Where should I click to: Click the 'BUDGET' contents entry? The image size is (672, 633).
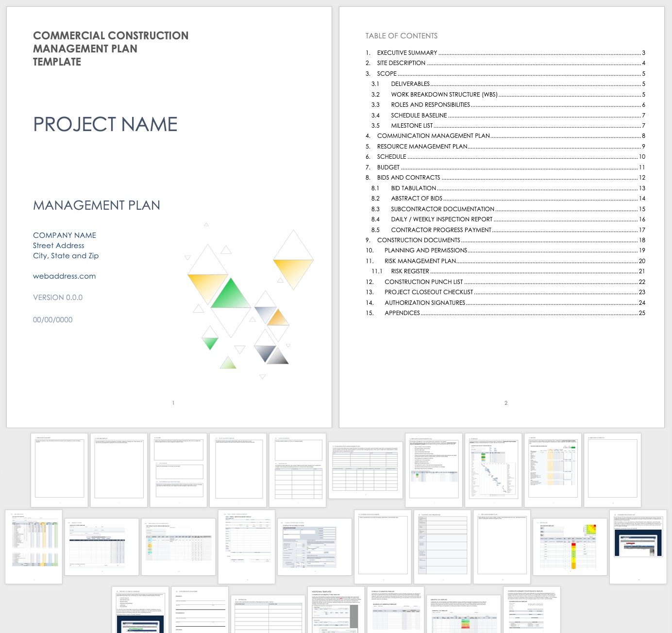coord(505,167)
